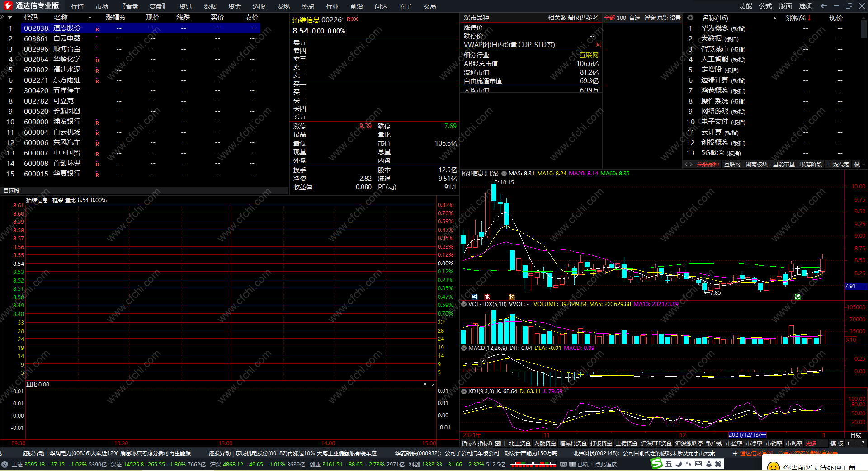Image resolution: width=868 pixels, height=471 pixels.
Task: Open the 市场 menu
Action: [x=102, y=6]
